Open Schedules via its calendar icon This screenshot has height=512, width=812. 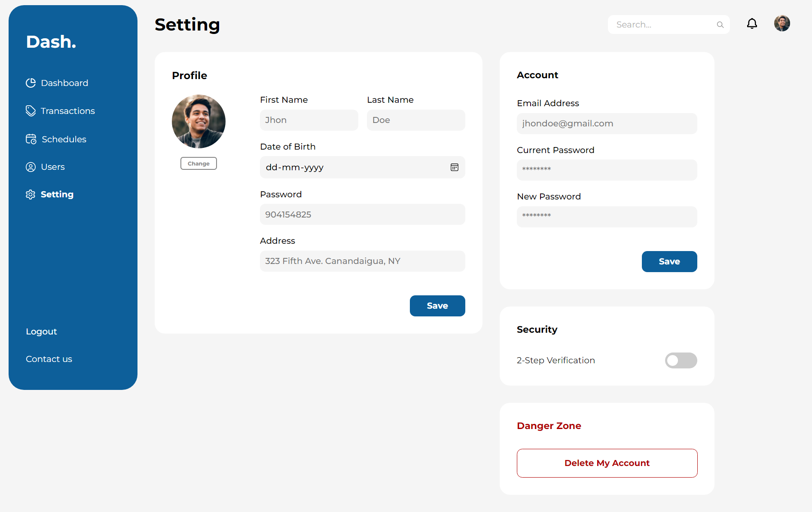click(x=31, y=139)
